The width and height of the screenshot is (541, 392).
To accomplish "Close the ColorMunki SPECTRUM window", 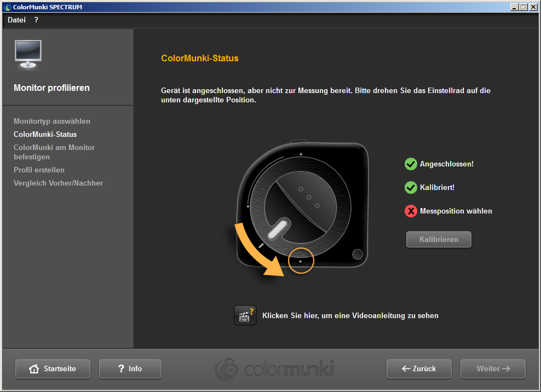I will (x=533, y=7).
